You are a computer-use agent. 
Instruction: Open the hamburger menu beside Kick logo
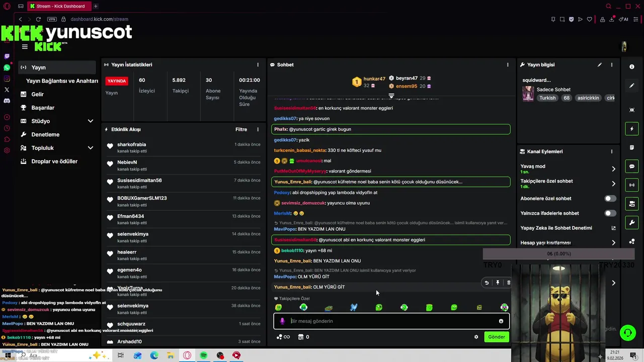coord(25,47)
